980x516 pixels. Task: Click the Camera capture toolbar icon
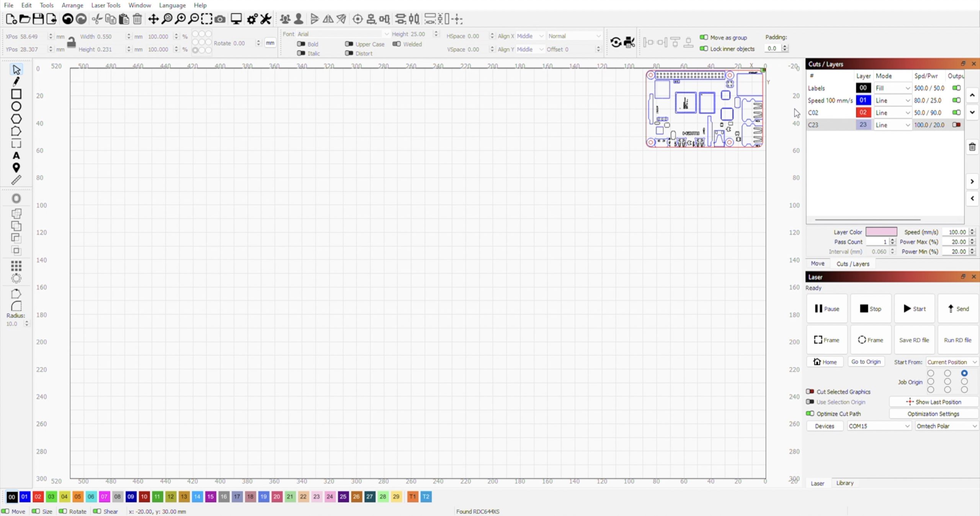[220, 19]
